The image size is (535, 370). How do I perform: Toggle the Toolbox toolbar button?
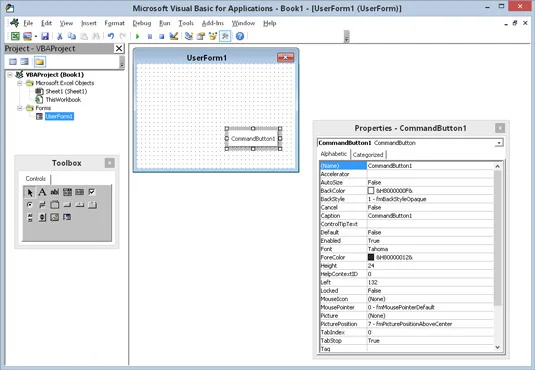(x=225, y=36)
